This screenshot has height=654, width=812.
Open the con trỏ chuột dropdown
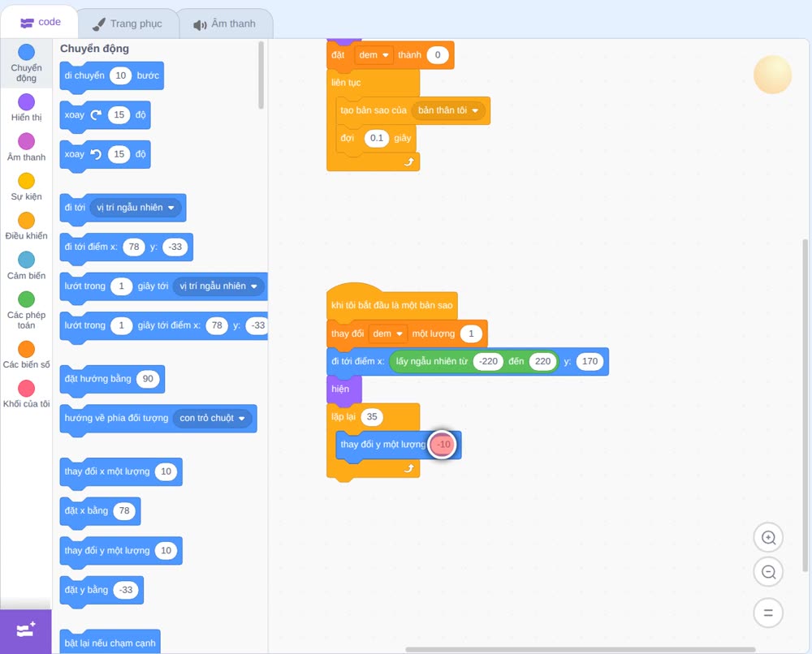tap(212, 418)
